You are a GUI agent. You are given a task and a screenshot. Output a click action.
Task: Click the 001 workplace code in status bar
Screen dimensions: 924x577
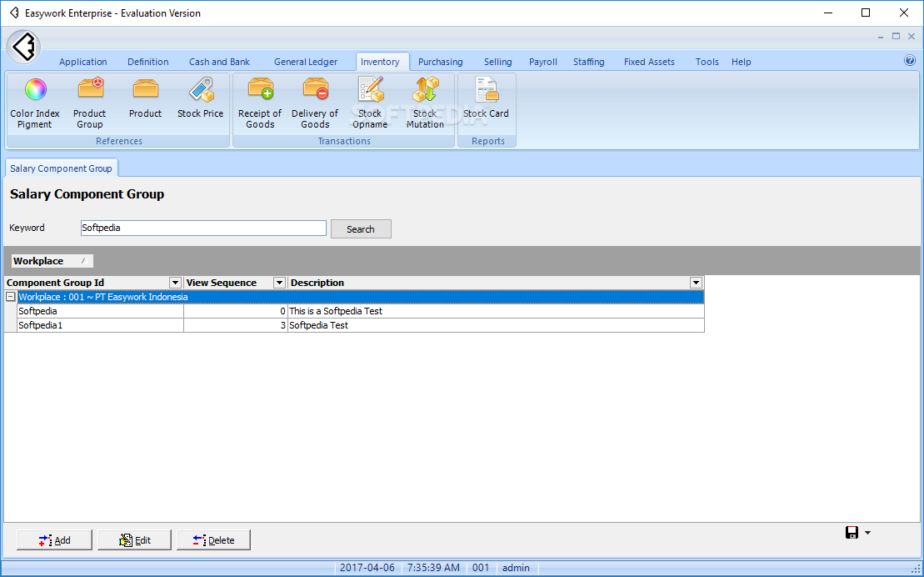click(481, 568)
